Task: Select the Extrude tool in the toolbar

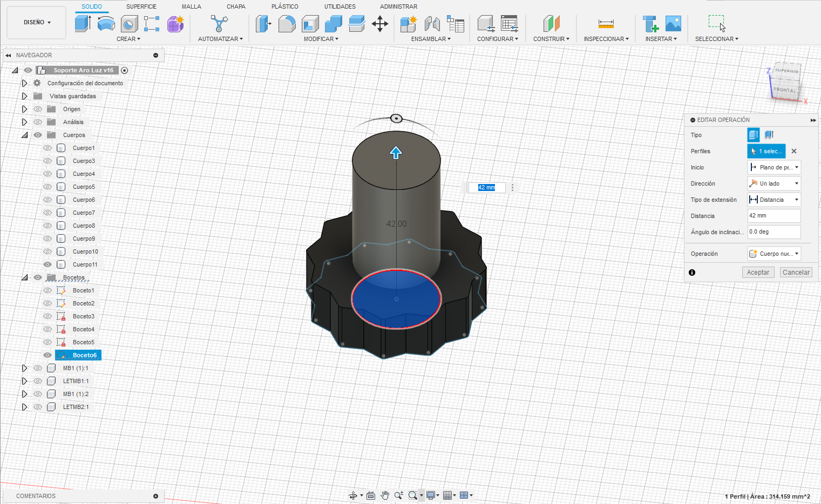Action: point(83,24)
